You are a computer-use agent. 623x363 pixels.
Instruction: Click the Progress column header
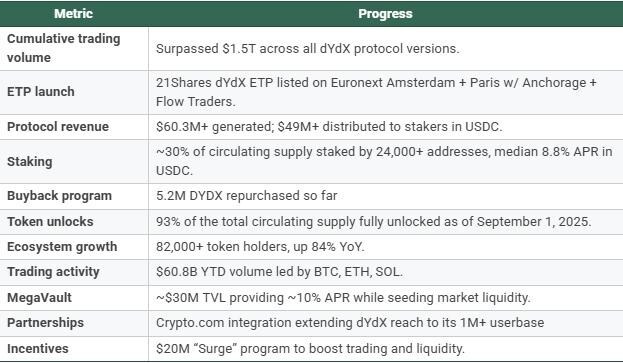click(385, 14)
